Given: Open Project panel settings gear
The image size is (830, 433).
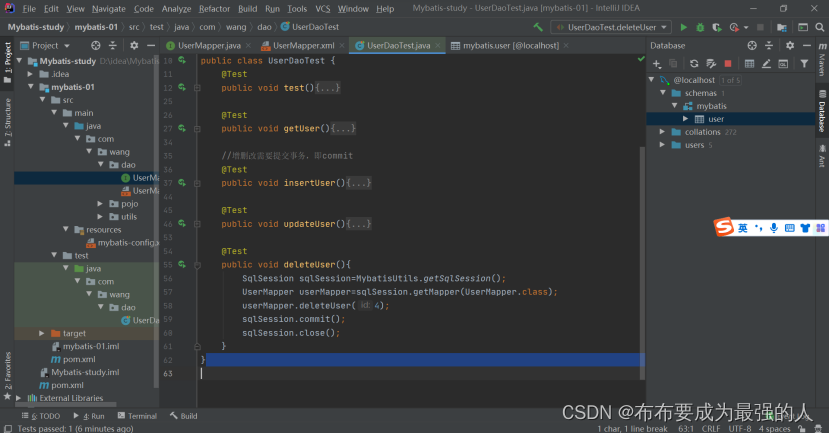Looking at the screenshot, I should (x=134, y=46).
